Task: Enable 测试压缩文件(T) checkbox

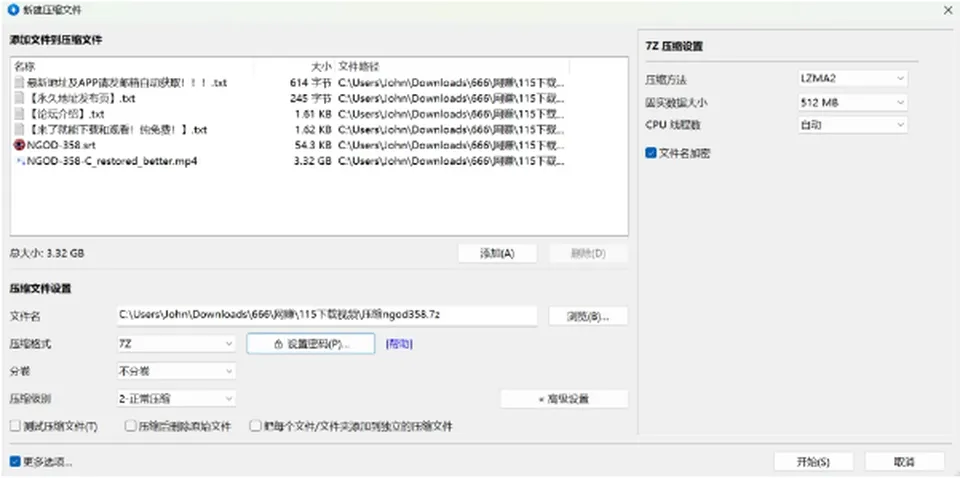Action: click(x=16, y=426)
